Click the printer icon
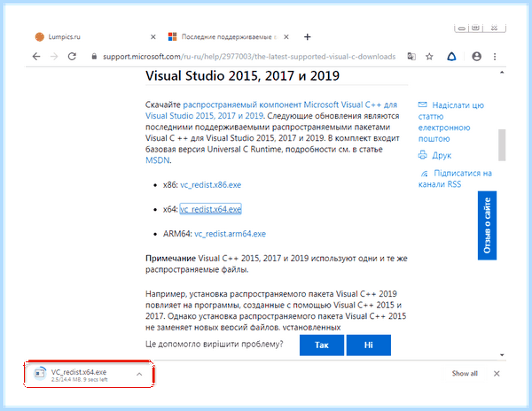Screen dimensions: 532x411 422,155
